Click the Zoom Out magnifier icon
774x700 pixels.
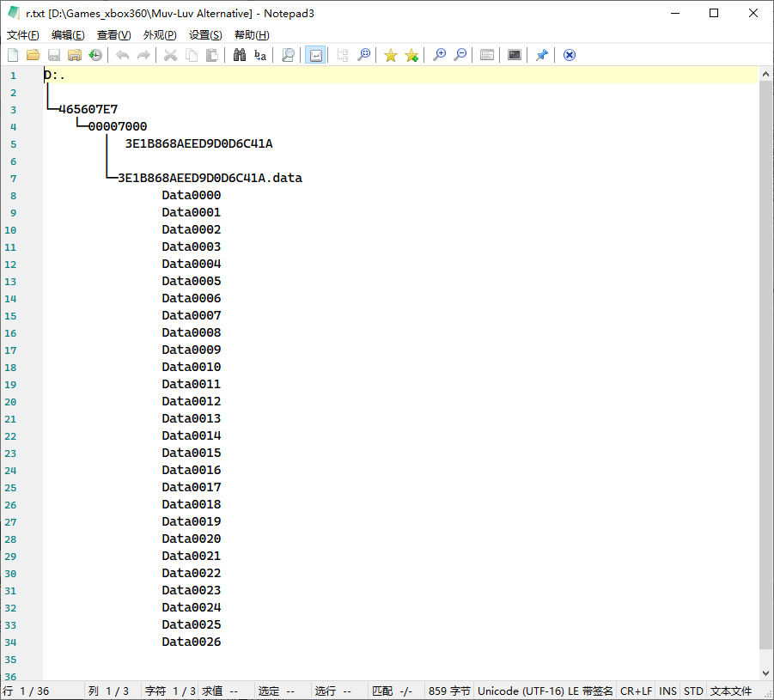point(460,55)
